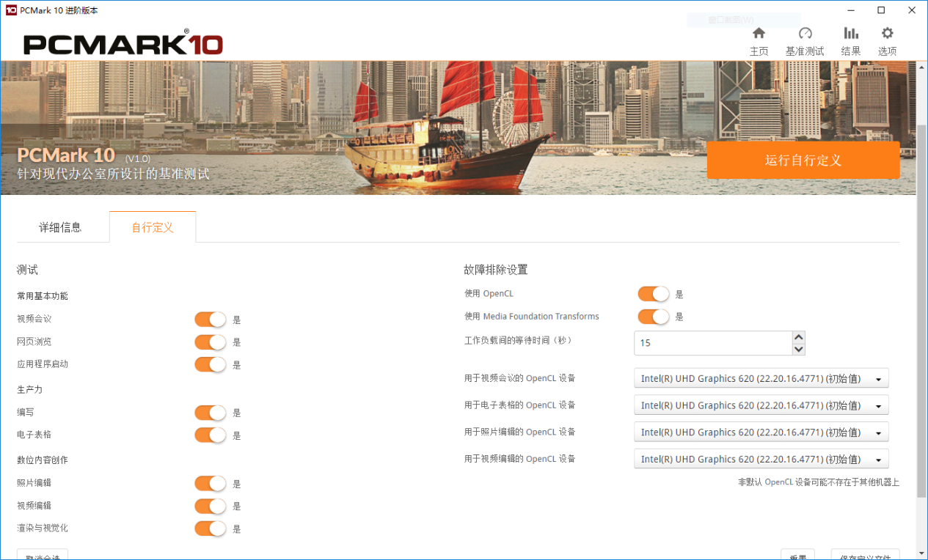Switch to 详细信息 tab

tap(60, 227)
